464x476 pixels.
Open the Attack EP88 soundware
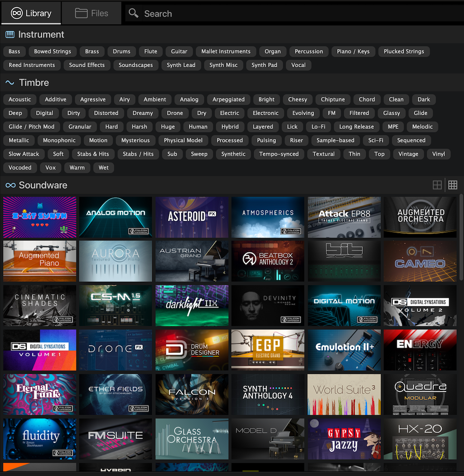[x=344, y=217]
